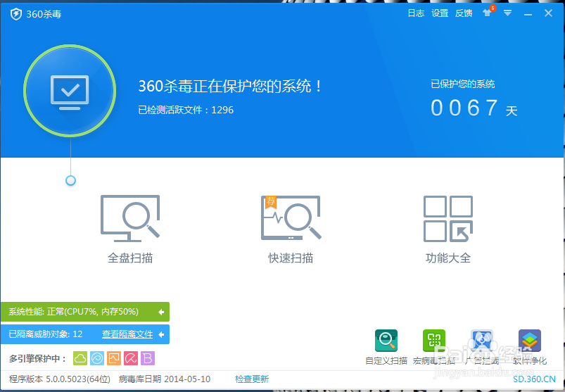Click the 360杀毒正在保护您的系统 headline

[x=230, y=87]
